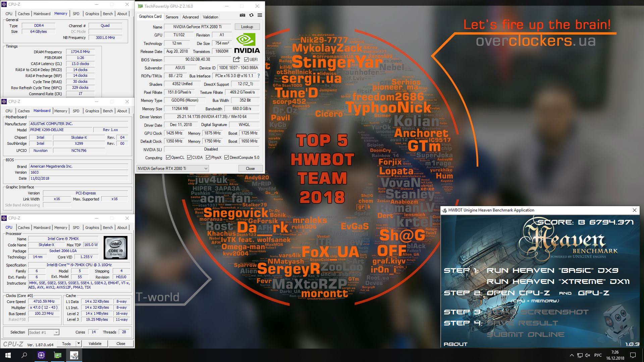Click CPU-Z Validate button
644x362 pixels.
tap(95, 344)
